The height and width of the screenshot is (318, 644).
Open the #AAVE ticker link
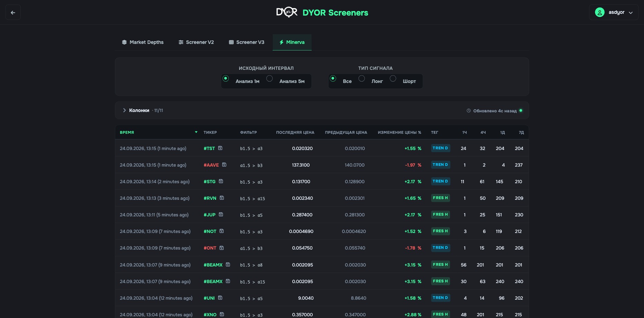[211, 165]
